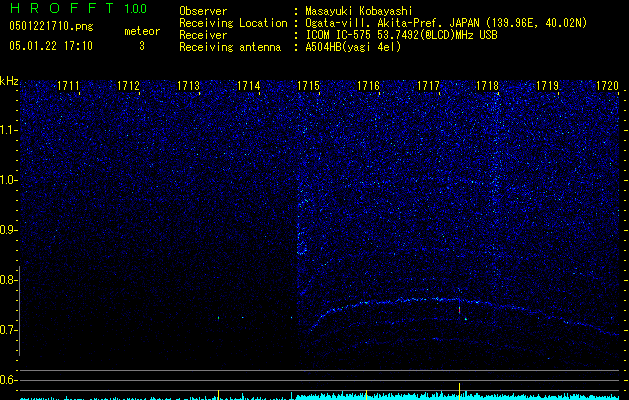This screenshot has width=629, height=400.
Task: Click the 0.9 kHz frequency label
Action: pyautogui.click(x=8, y=230)
